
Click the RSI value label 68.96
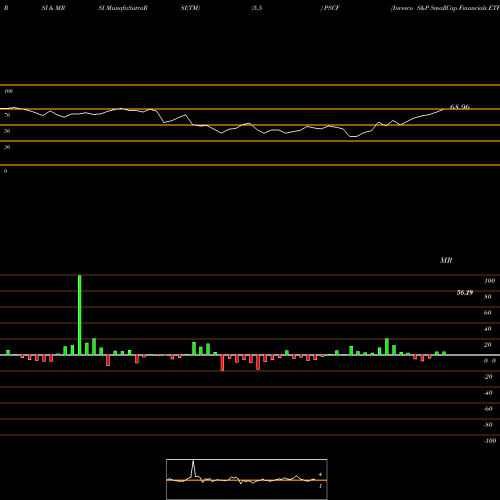pyautogui.click(x=460, y=107)
